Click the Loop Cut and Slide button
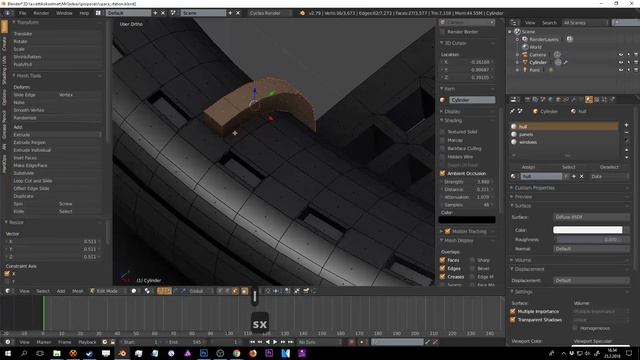This screenshot has width=640, height=360. pos(57,181)
